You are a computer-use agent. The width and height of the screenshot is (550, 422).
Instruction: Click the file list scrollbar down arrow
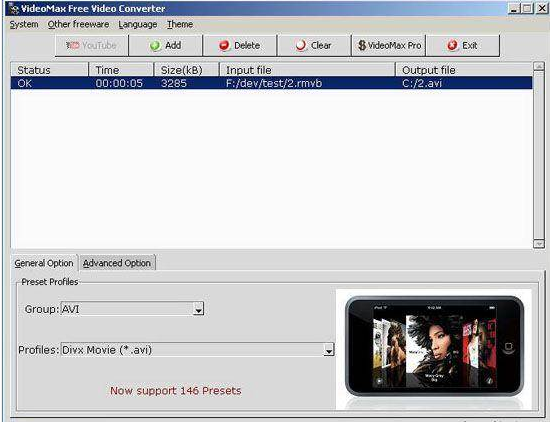538,243
